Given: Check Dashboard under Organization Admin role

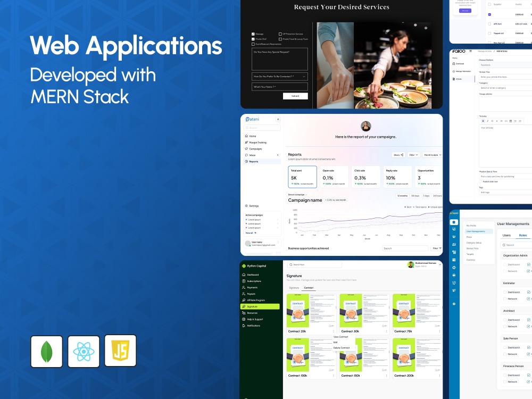Looking at the screenshot, I should click(505, 264).
